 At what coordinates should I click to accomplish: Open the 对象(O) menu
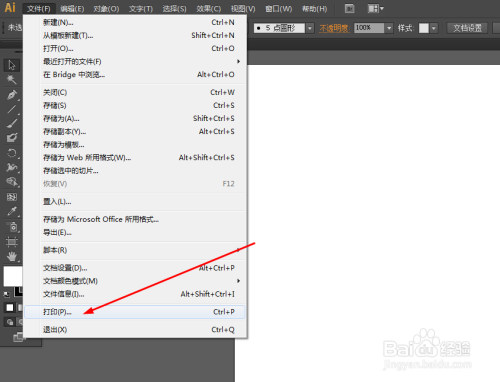click(106, 9)
